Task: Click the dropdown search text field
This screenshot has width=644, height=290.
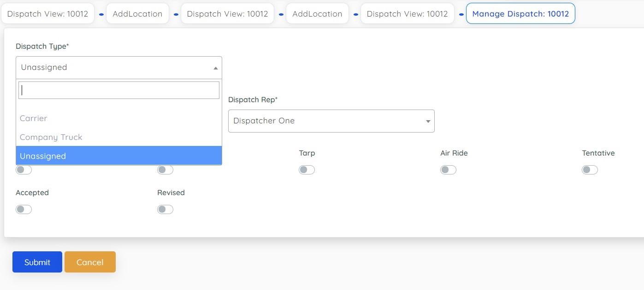Action: coord(119,90)
